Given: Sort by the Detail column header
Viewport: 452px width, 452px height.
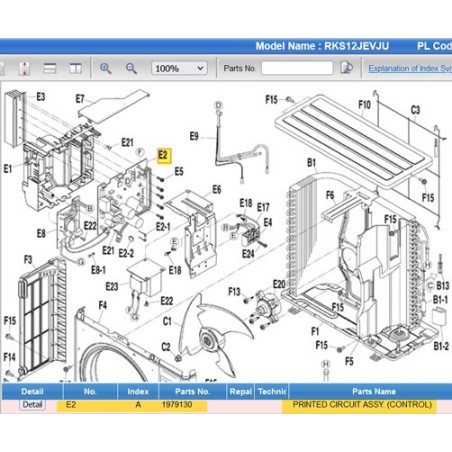Looking at the screenshot, I should pyautogui.click(x=32, y=391).
